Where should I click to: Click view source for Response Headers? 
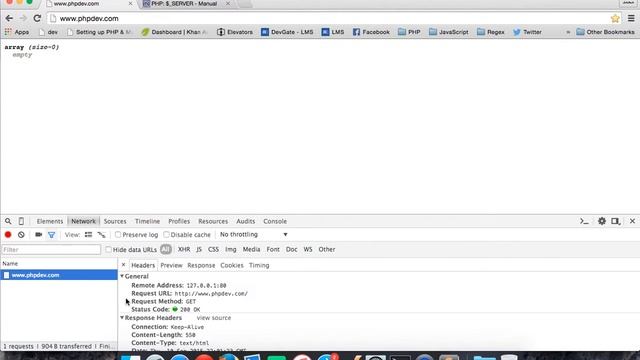(214, 318)
